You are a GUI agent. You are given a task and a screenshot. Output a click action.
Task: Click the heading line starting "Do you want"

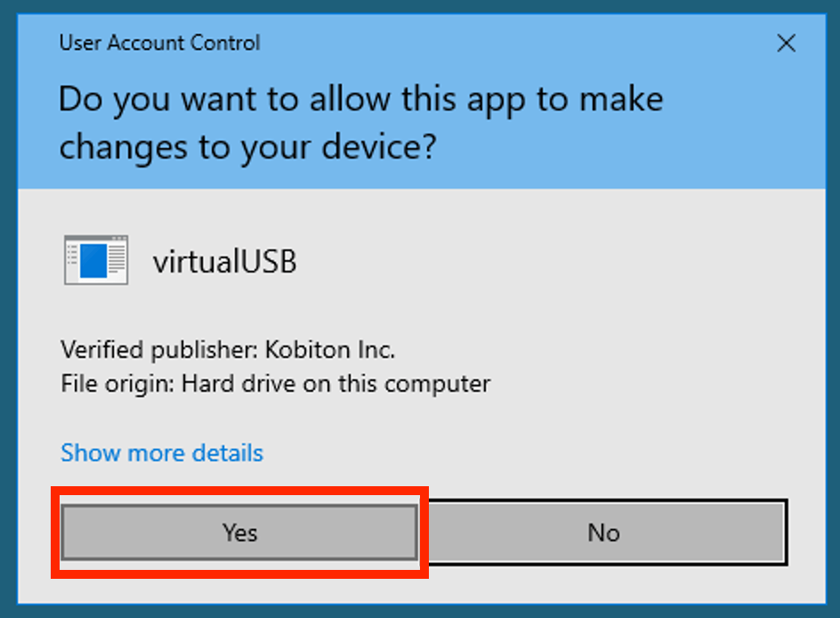(x=360, y=99)
